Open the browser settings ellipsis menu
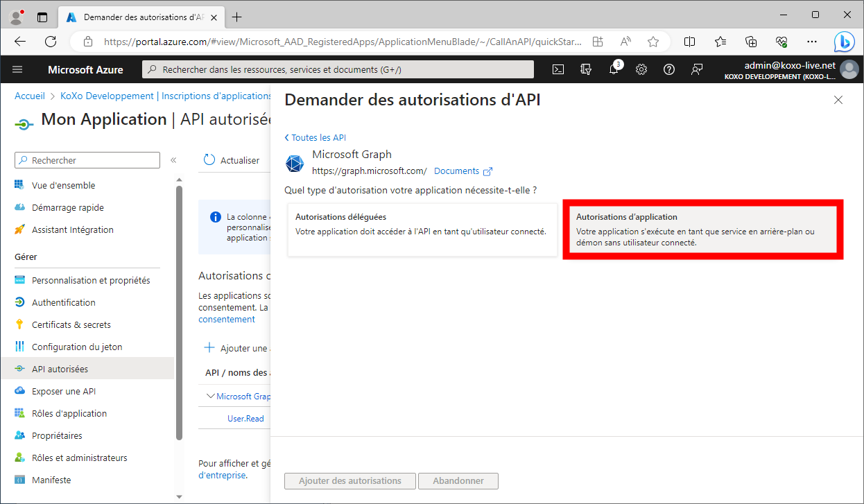 812,42
